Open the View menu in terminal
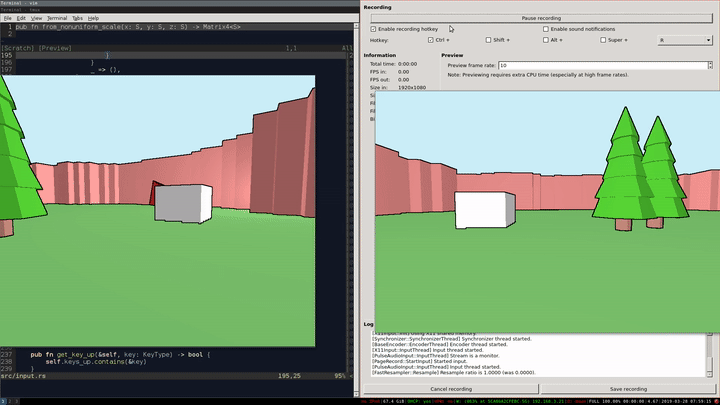 [37, 18]
